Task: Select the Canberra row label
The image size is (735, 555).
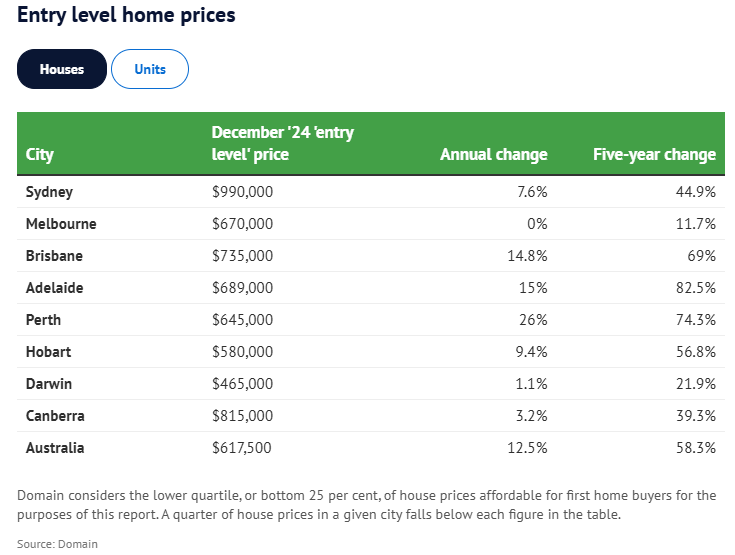Action: coord(55,416)
